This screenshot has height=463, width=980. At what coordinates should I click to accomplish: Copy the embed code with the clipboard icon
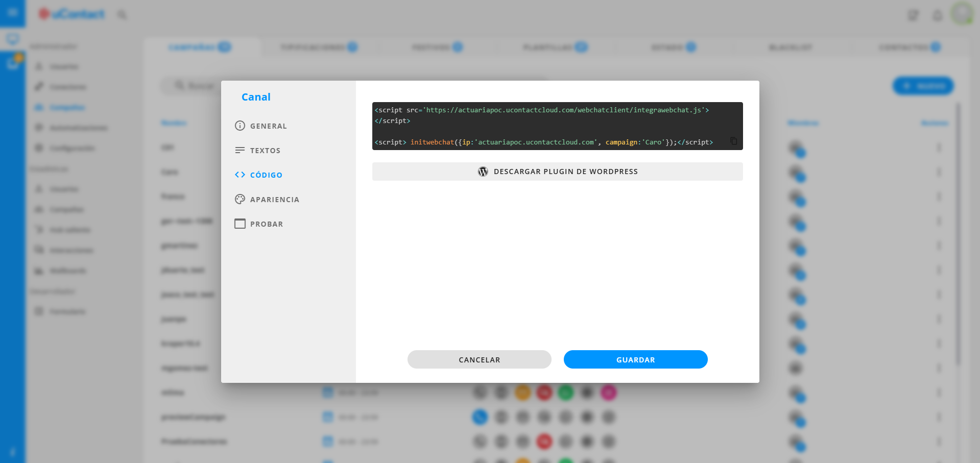(x=734, y=141)
